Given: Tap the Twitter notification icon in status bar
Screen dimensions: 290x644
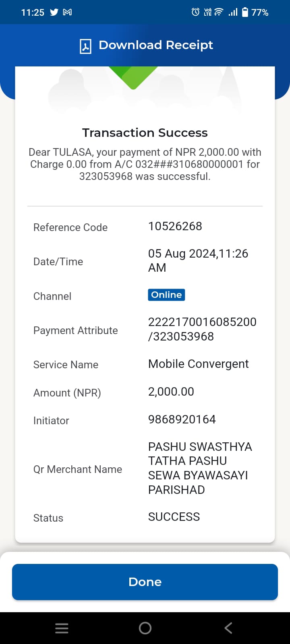Looking at the screenshot, I should [x=54, y=12].
